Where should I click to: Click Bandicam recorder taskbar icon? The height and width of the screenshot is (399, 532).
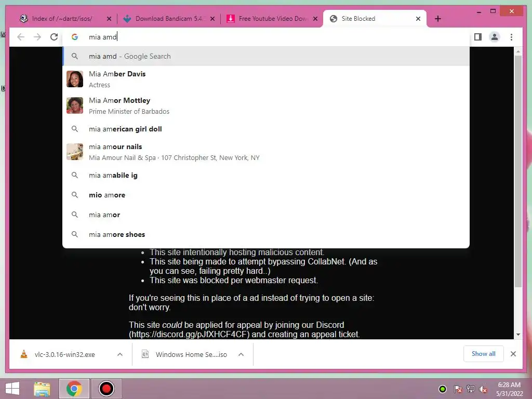point(106,389)
